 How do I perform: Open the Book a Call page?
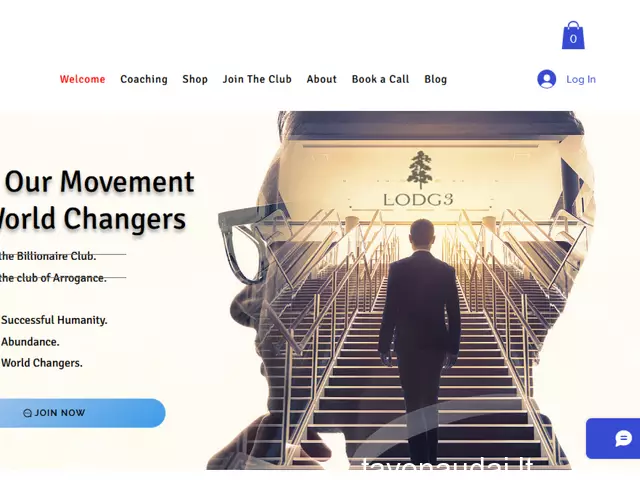pyautogui.click(x=380, y=79)
